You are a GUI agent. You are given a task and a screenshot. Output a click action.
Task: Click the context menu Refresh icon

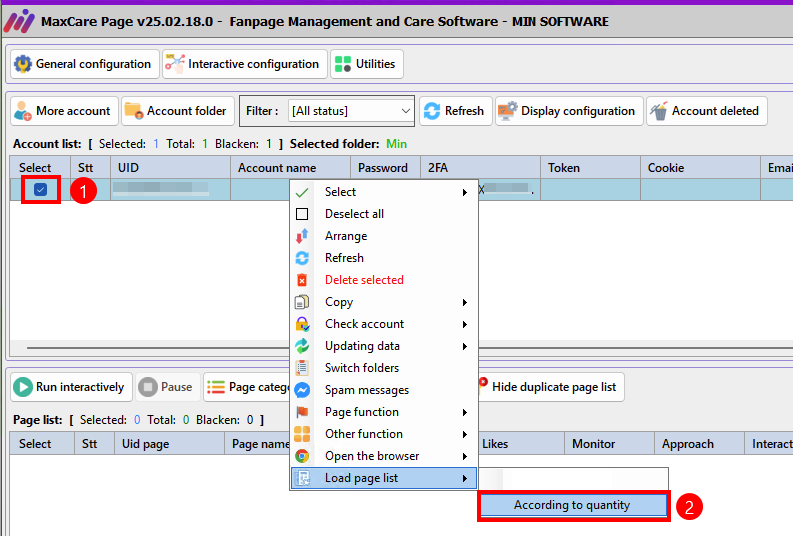(302, 258)
